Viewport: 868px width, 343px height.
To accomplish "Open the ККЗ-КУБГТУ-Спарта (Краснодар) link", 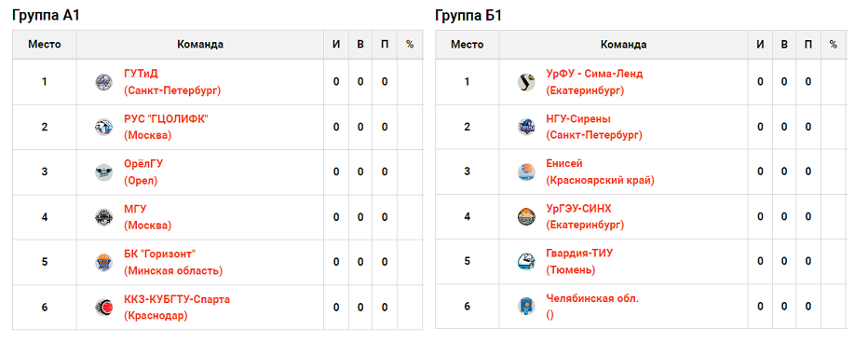I will pyautogui.click(x=177, y=307).
